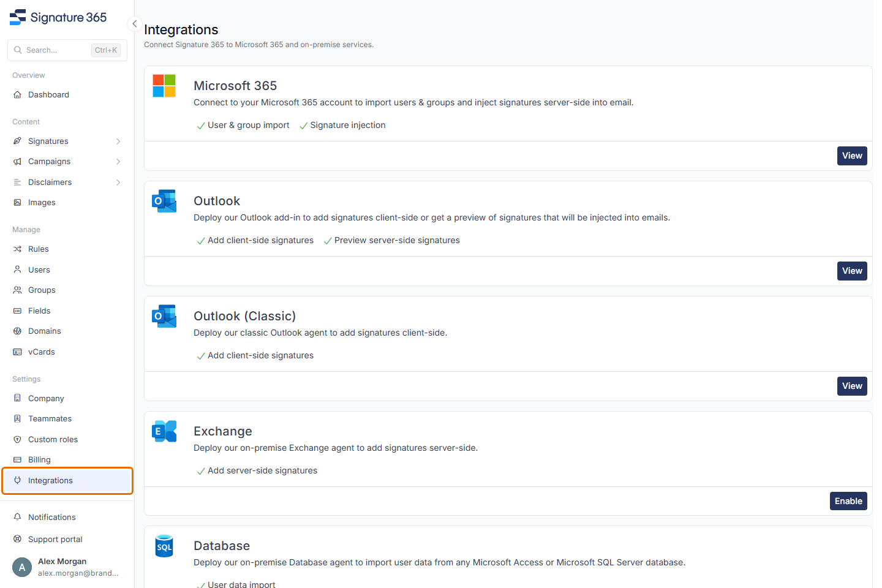Image resolution: width=882 pixels, height=588 pixels.
Task: Click the Exchange heading text
Action: (223, 431)
